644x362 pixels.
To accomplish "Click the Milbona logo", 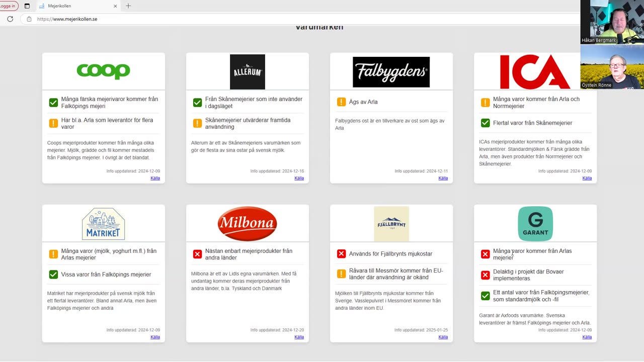I will (248, 224).
